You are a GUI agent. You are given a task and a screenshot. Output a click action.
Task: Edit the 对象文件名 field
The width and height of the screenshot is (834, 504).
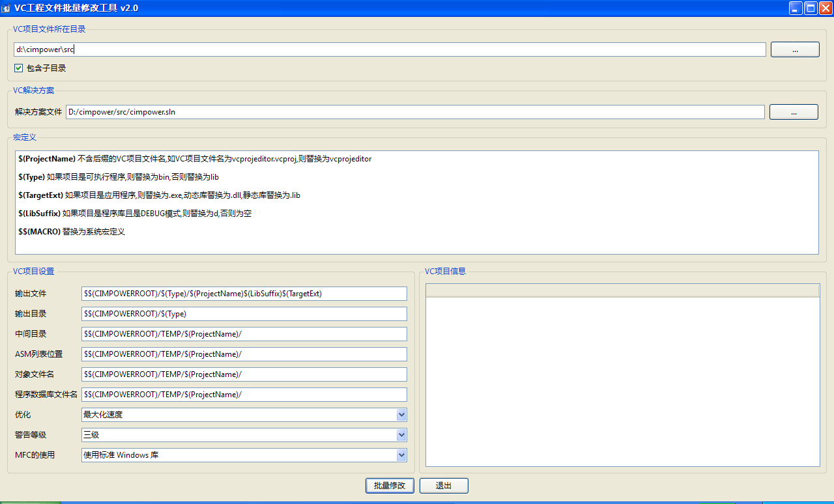coord(244,374)
